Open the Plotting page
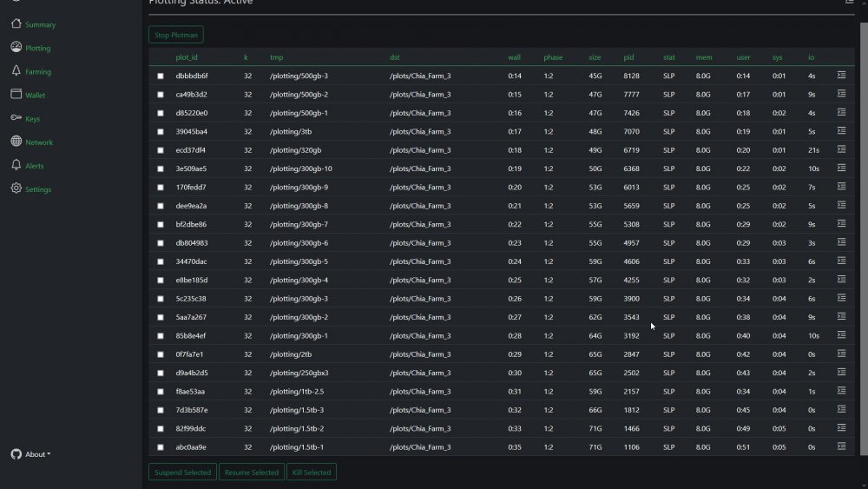 37,48
